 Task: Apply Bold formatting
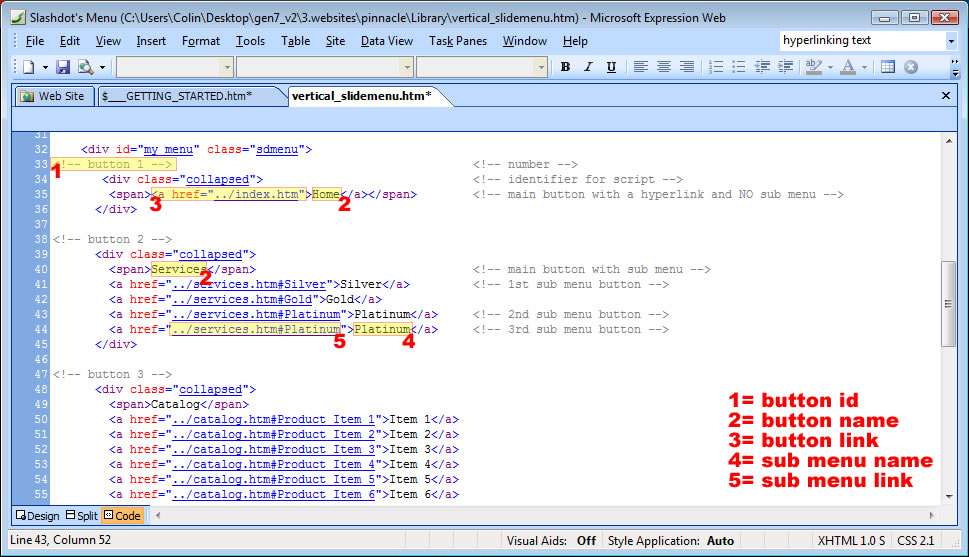coord(565,67)
